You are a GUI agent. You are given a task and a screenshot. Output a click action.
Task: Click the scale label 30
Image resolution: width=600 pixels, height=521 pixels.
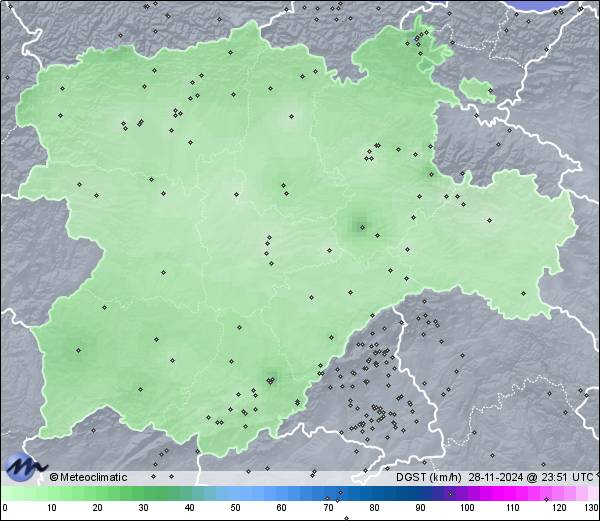coord(143,508)
